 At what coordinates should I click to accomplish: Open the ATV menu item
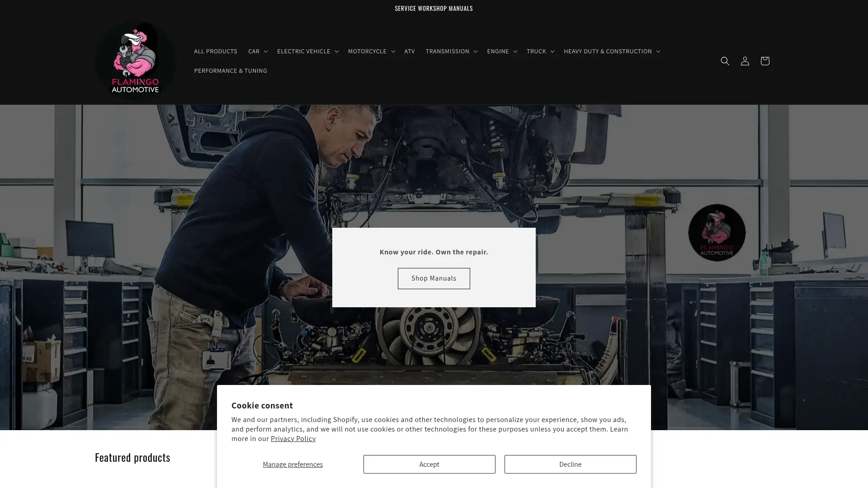pyautogui.click(x=409, y=51)
